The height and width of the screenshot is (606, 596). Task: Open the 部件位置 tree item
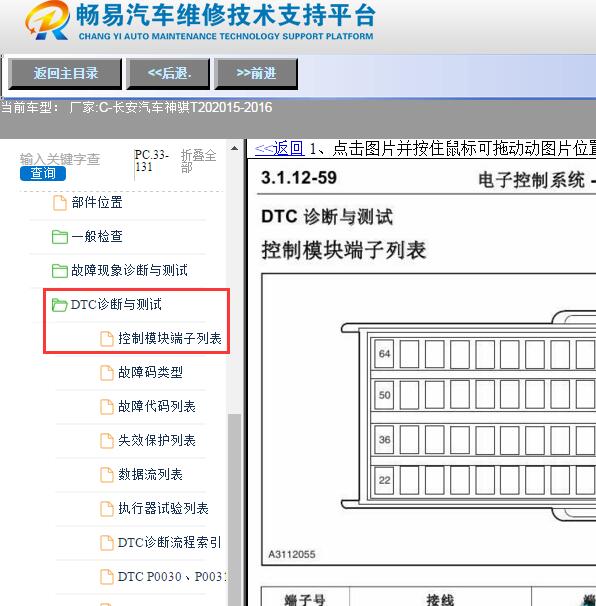[97, 203]
